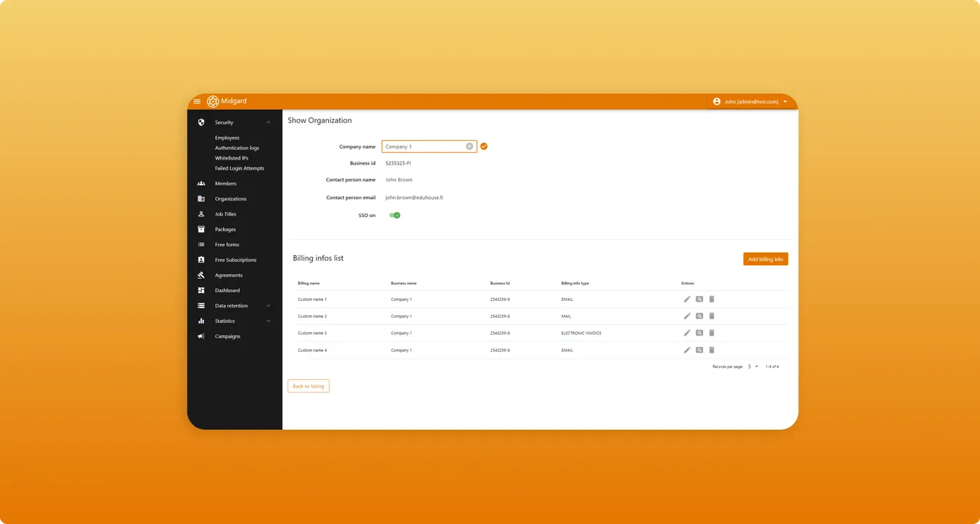Viewport: 980px width, 524px height.
Task: Open the John (admin@test.com) account dropdown
Action: coord(750,101)
